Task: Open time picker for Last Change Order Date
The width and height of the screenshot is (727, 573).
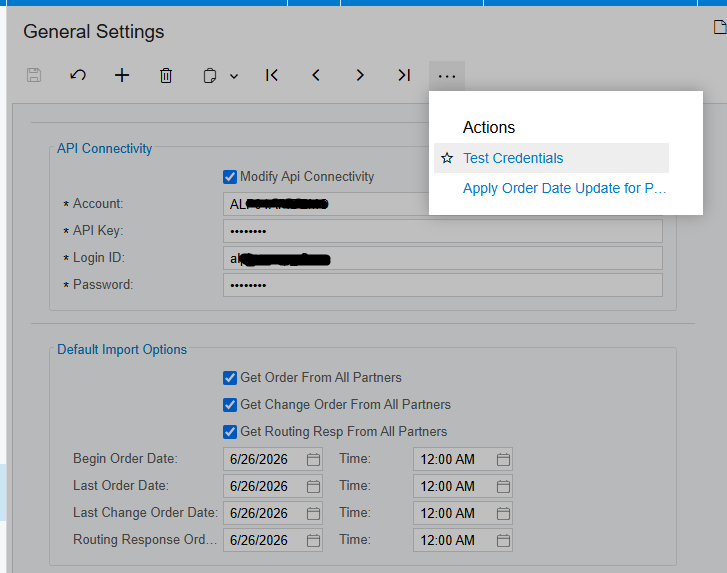Action: 503,513
